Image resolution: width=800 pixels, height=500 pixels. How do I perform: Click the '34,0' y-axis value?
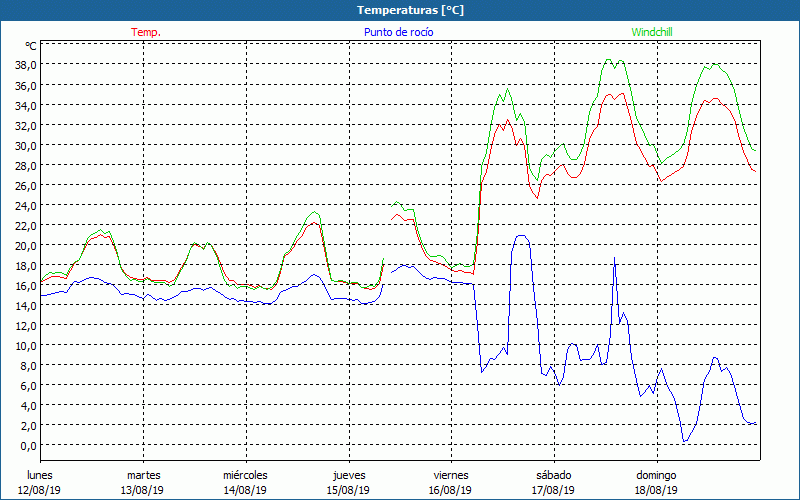point(27,106)
